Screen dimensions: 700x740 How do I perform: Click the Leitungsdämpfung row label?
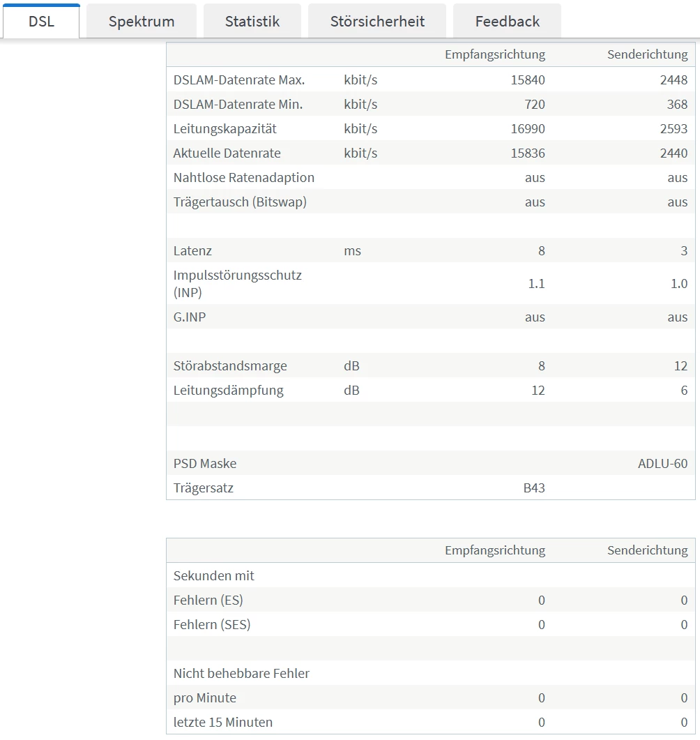[229, 391]
